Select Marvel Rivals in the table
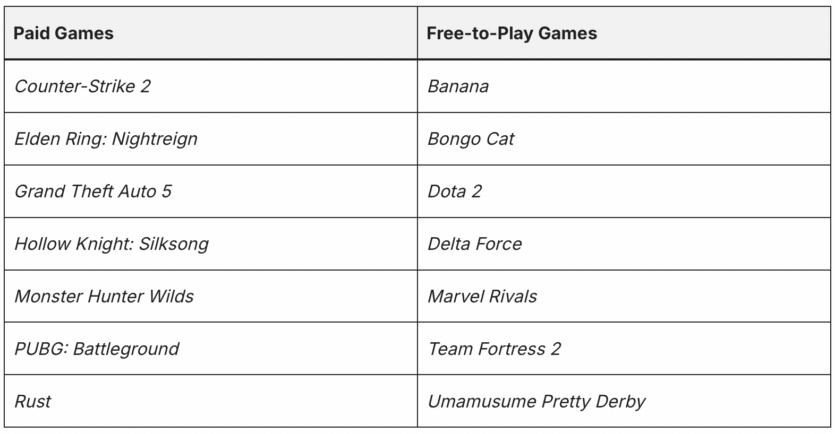 pyautogui.click(x=482, y=296)
